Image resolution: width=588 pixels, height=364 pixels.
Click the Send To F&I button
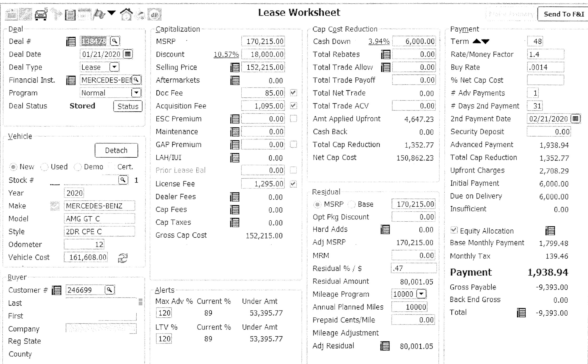[x=564, y=14]
